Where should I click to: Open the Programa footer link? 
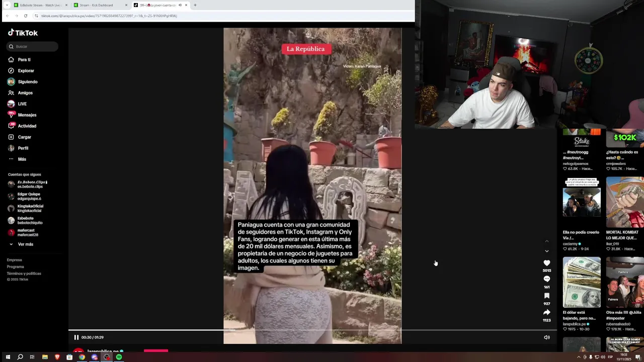point(16,266)
